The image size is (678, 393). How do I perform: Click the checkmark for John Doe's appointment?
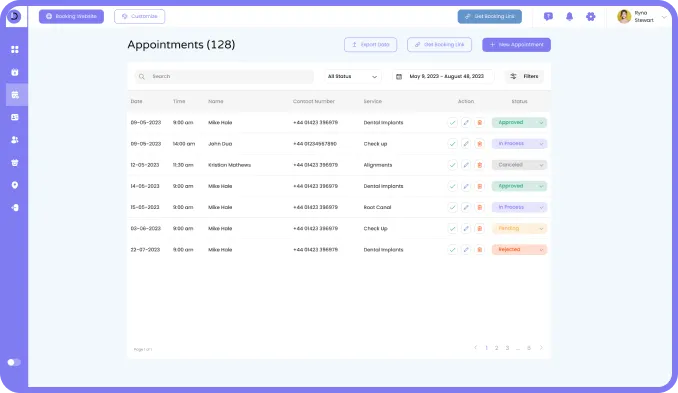pyautogui.click(x=452, y=144)
